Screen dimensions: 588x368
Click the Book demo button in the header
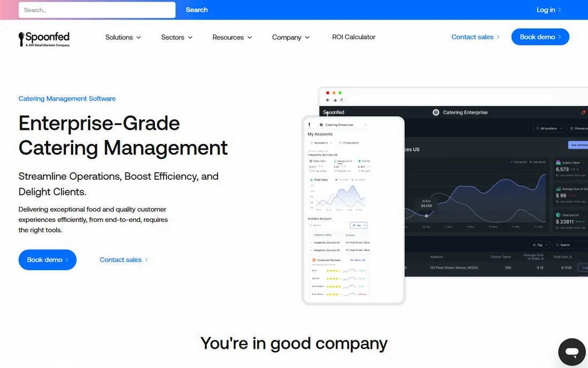pyautogui.click(x=540, y=37)
